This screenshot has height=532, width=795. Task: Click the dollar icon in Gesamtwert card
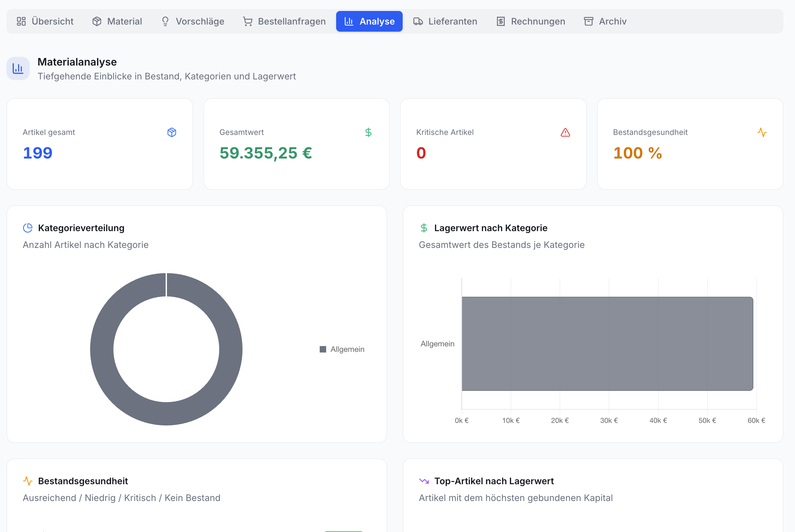point(368,132)
